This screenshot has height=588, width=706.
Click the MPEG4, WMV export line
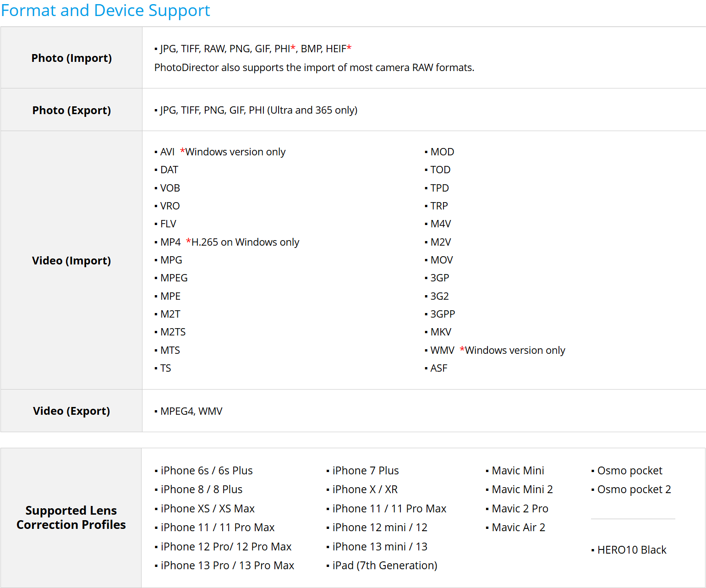(x=191, y=411)
